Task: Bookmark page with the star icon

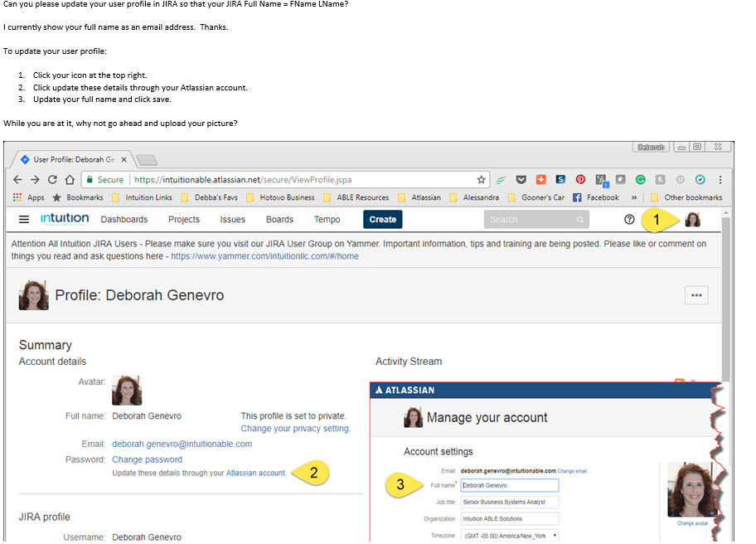Action: click(x=481, y=180)
